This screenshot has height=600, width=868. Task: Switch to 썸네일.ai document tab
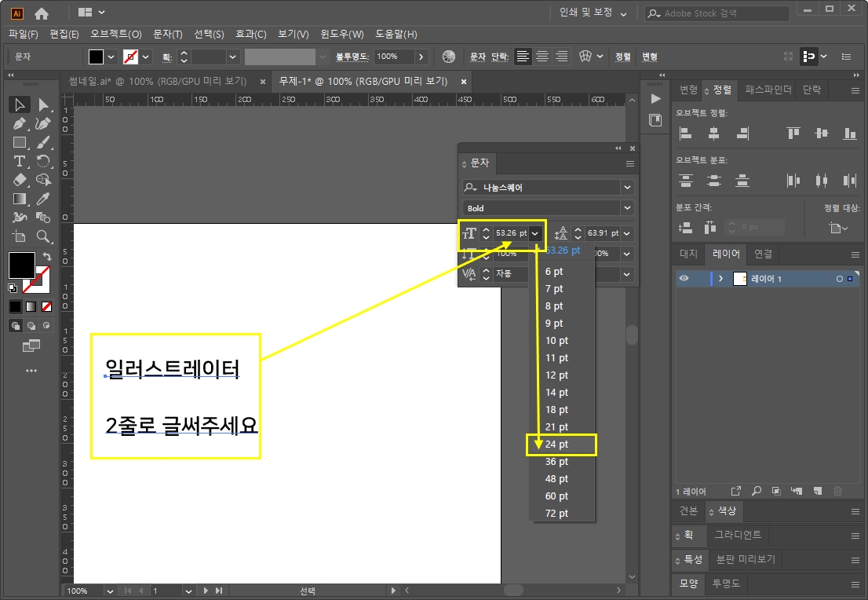click(x=158, y=82)
